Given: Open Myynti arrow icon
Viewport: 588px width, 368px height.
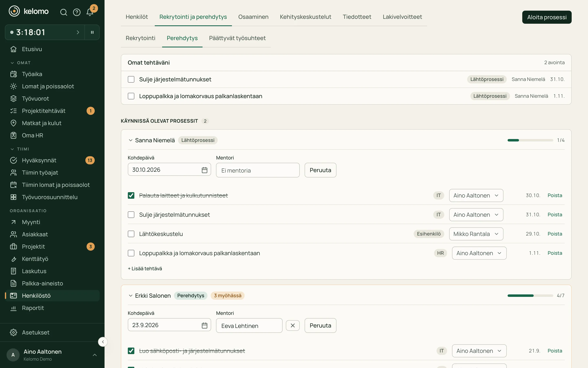Looking at the screenshot, I should click(x=14, y=222).
